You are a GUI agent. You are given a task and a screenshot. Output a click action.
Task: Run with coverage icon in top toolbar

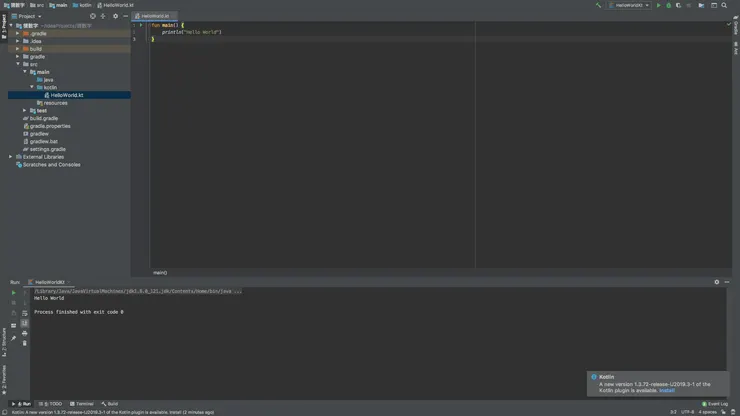pos(678,5)
